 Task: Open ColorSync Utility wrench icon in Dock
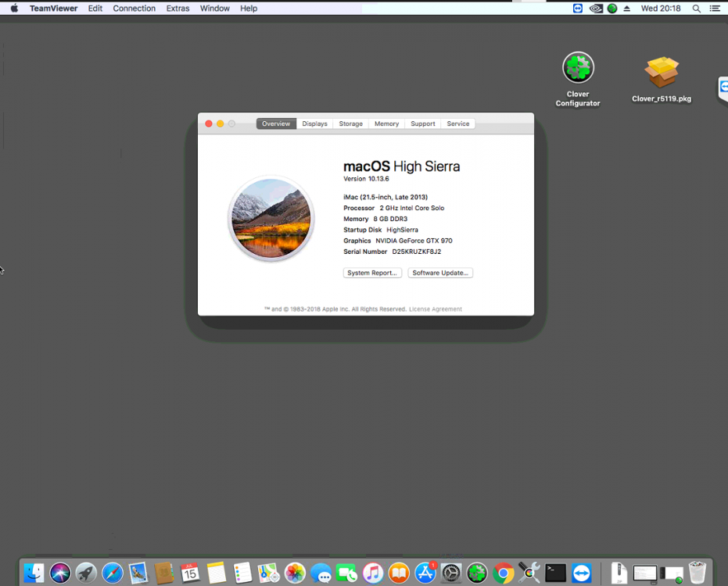(x=529, y=573)
